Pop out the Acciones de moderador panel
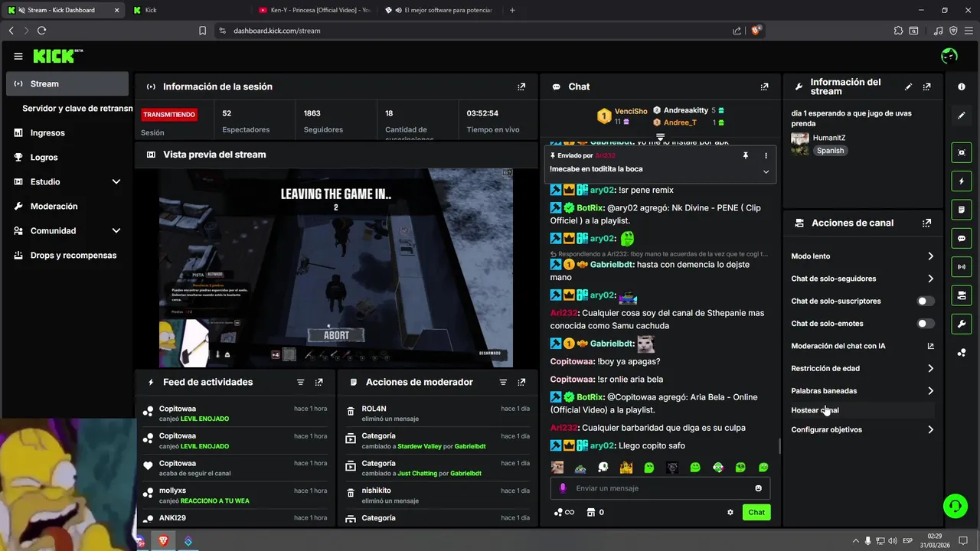This screenshot has width=980, height=551. (521, 383)
